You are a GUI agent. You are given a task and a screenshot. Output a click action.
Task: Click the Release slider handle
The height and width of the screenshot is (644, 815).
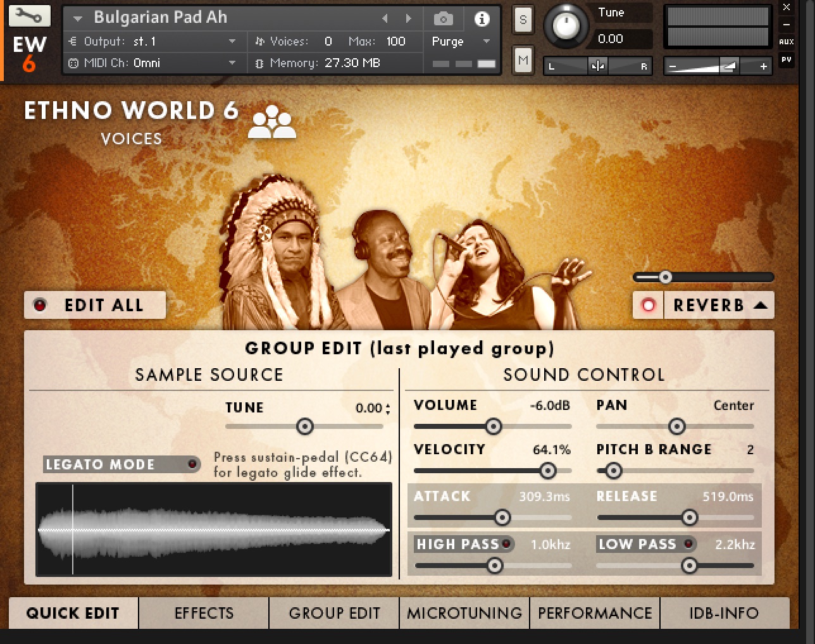[x=689, y=517]
